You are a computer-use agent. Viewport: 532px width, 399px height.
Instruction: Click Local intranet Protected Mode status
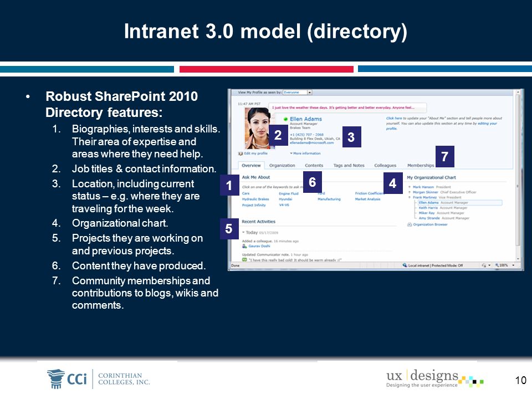coord(436,265)
